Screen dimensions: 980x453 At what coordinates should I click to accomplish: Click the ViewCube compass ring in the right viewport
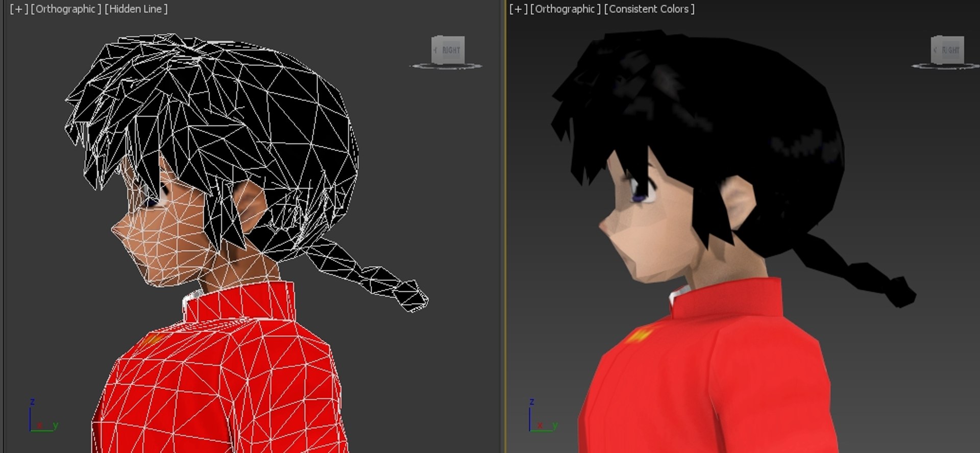point(945,66)
